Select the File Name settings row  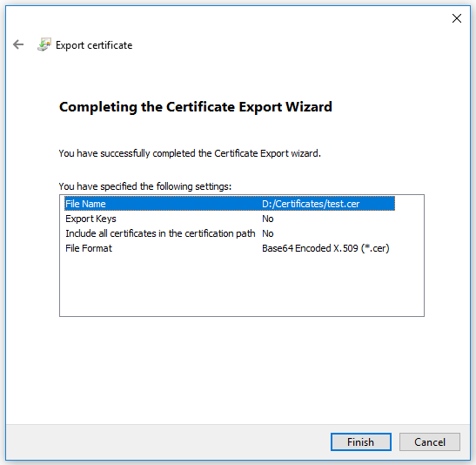[230, 204]
